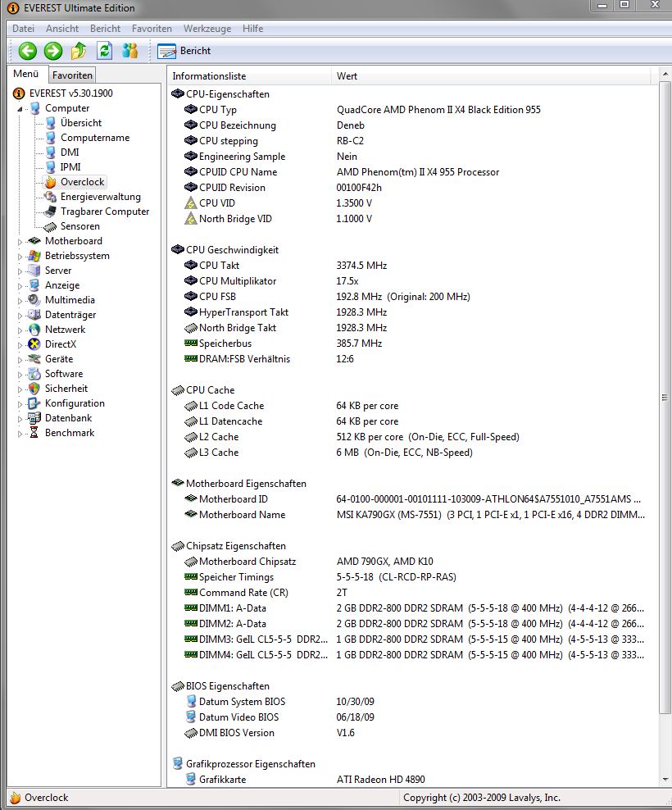The height and width of the screenshot is (810, 672).
Task: Expand the Motherboard tree node
Action: 20,242
